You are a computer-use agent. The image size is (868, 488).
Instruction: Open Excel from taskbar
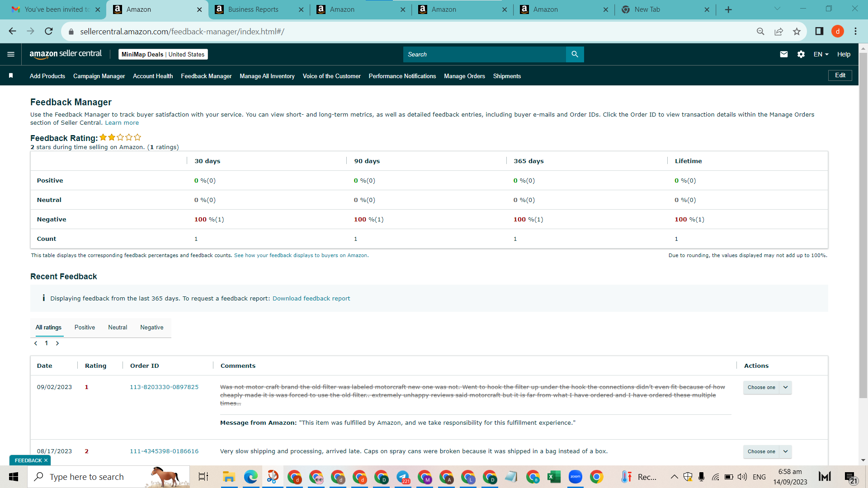click(x=553, y=477)
